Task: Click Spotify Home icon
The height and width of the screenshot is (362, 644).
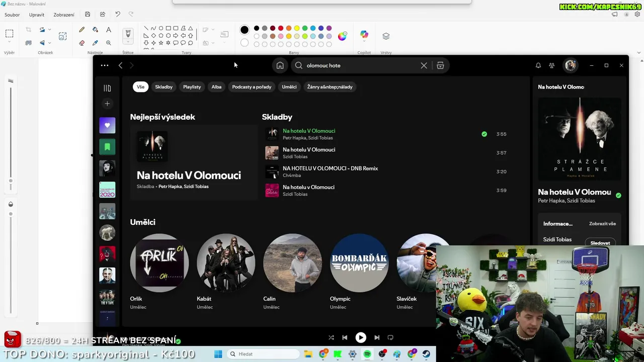Action: coord(280,65)
